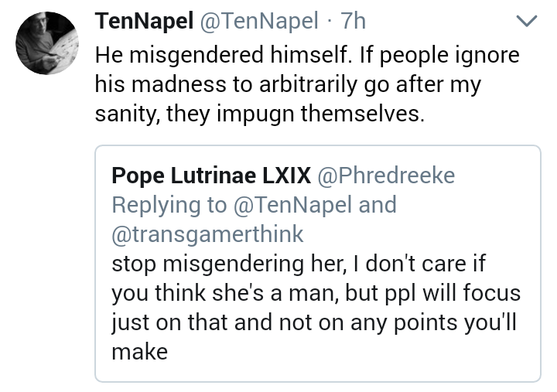Open the @Phredreeke handle
Viewport: 557px width, 392px height.
pos(386,176)
